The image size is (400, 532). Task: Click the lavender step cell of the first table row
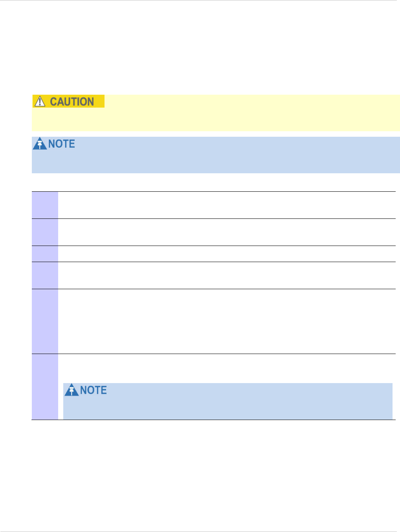45,205
